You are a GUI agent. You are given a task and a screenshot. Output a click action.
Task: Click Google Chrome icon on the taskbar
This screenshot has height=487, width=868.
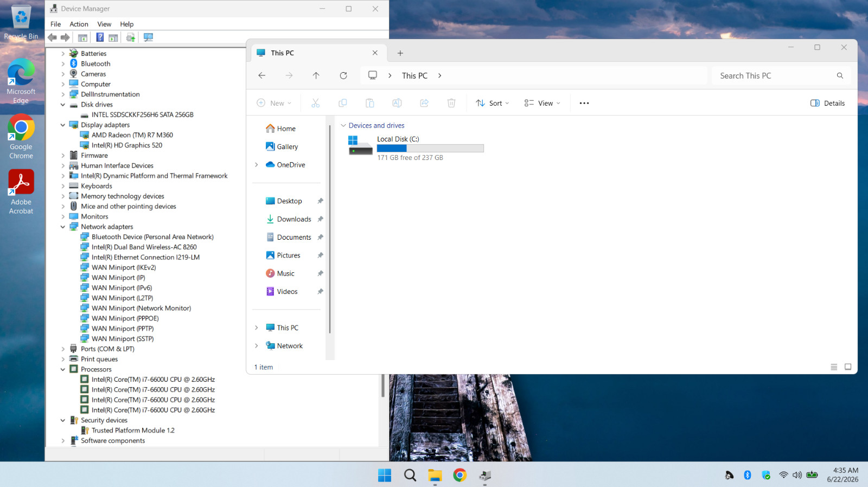(460, 475)
